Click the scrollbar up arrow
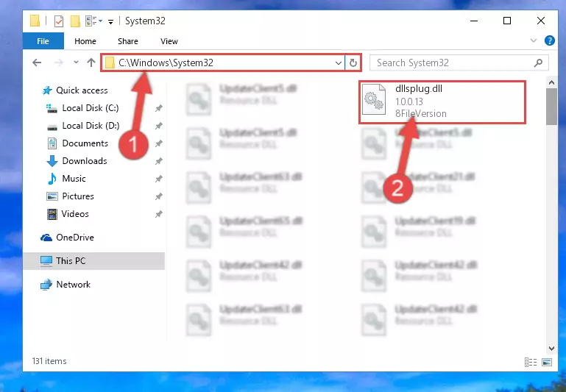Viewport: 566px width, 392px height. pyautogui.click(x=551, y=82)
